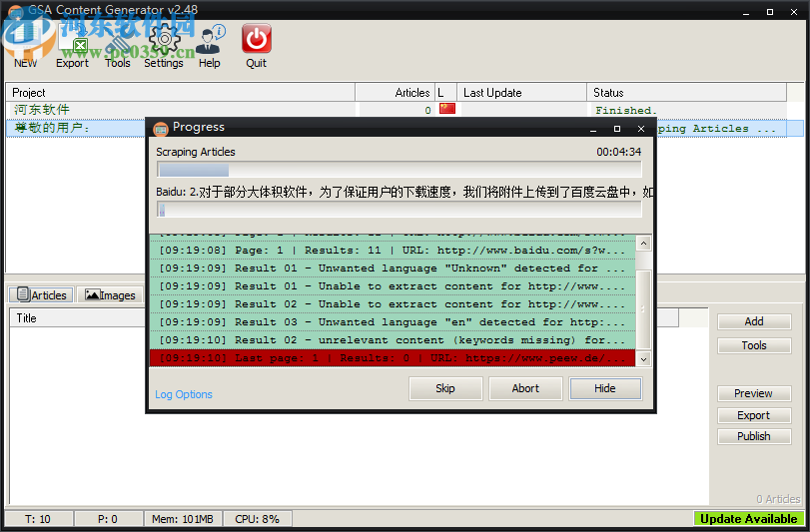Click the Baidu query progress bar
The width and height of the screenshot is (810, 532).
point(400,209)
